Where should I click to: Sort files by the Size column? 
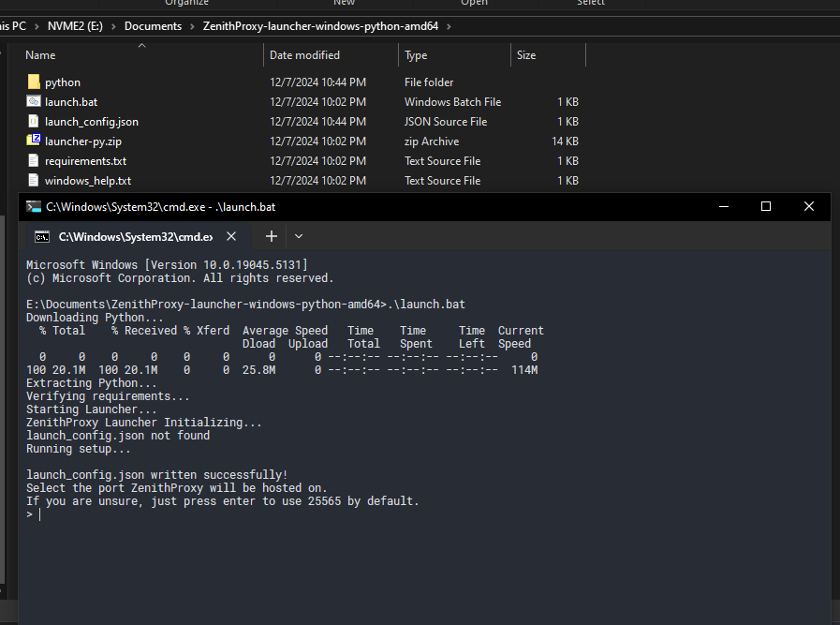pos(526,55)
